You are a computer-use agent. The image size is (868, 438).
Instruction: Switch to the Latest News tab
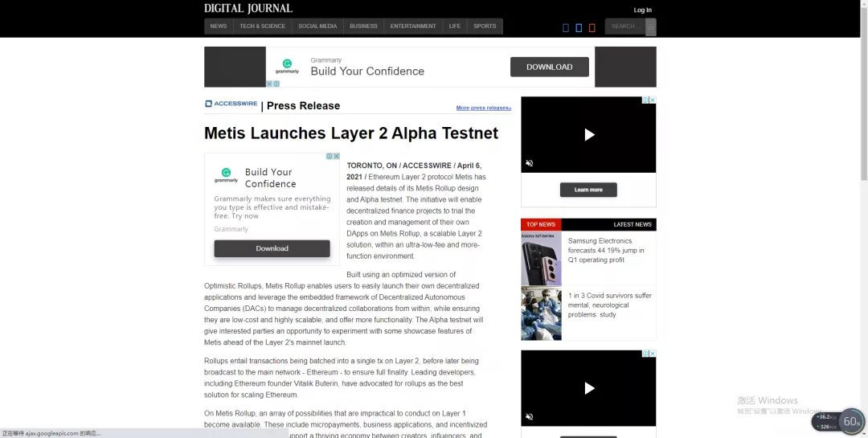(633, 224)
